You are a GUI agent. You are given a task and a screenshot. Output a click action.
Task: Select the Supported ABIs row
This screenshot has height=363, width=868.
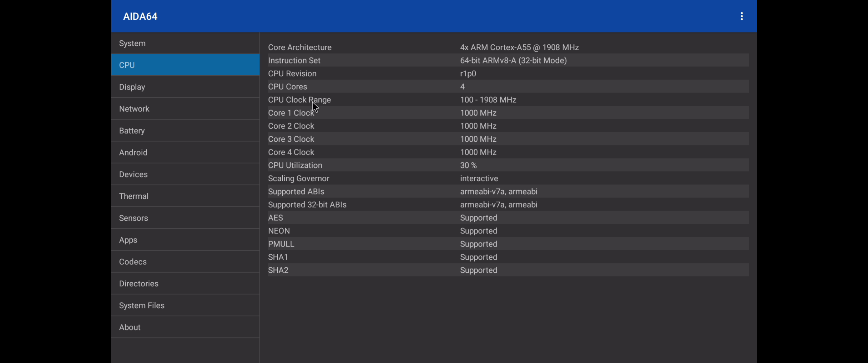tap(508, 192)
